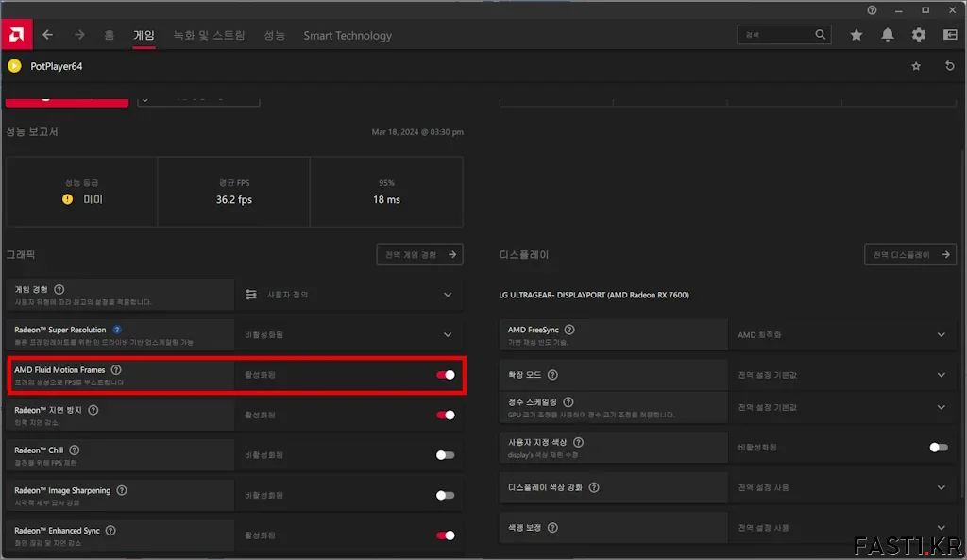Switch to the 홈 tab
The image size is (967, 560).
click(110, 35)
